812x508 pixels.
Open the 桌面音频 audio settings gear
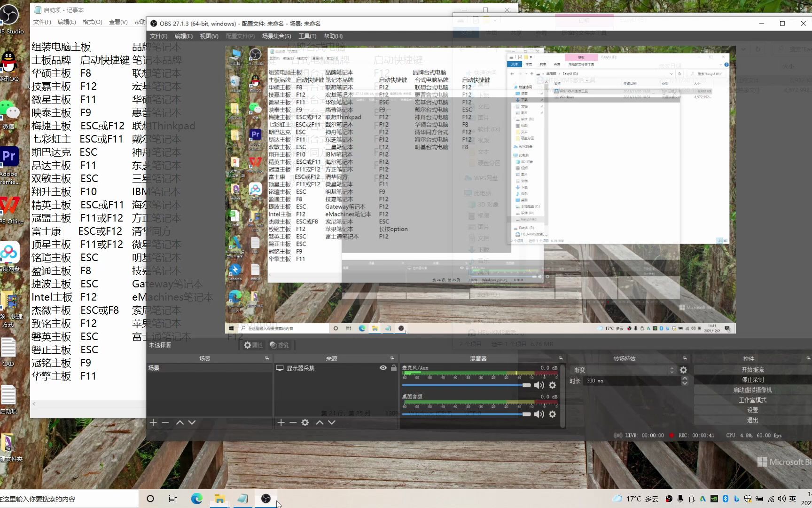pos(553,414)
